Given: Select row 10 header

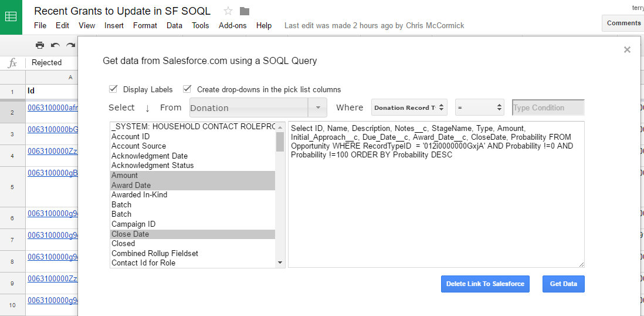Looking at the screenshot, I should pos(12,305).
